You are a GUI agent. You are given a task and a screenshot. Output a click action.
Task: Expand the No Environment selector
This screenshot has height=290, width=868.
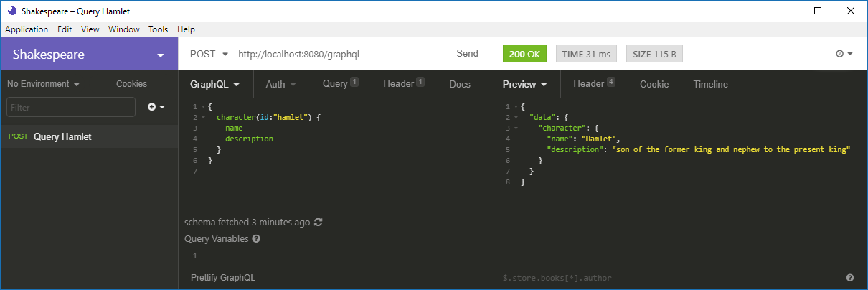click(43, 84)
